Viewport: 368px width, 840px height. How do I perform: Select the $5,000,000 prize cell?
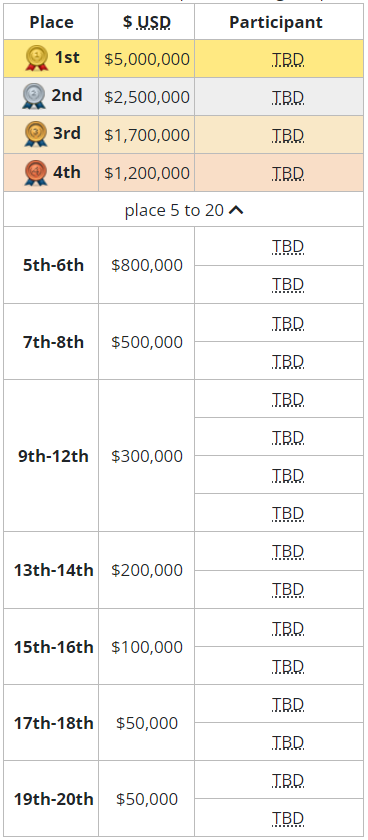click(147, 59)
